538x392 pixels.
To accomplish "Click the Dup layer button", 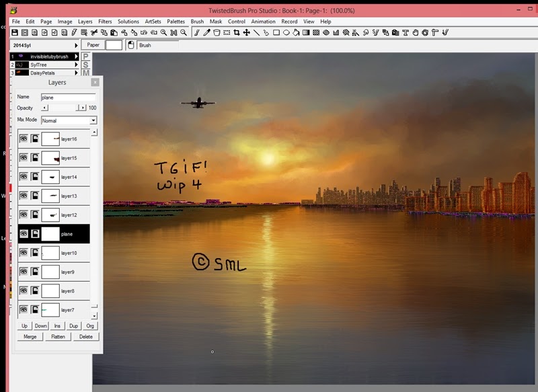I will pos(73,326).
